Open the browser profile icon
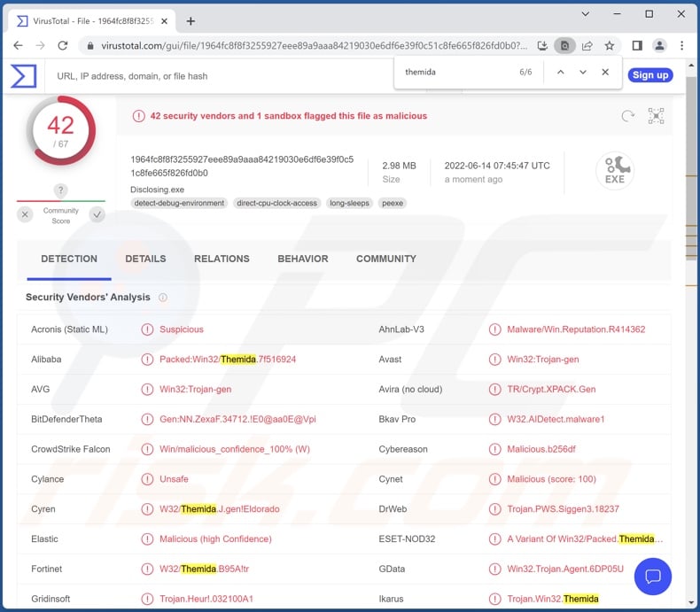 [659, 45]
